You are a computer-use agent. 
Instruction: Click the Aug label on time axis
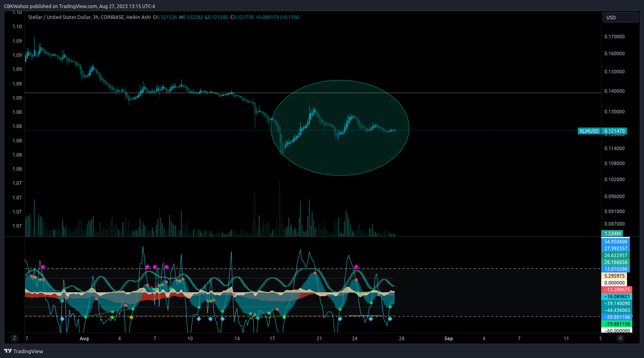(x=84, y=339)
